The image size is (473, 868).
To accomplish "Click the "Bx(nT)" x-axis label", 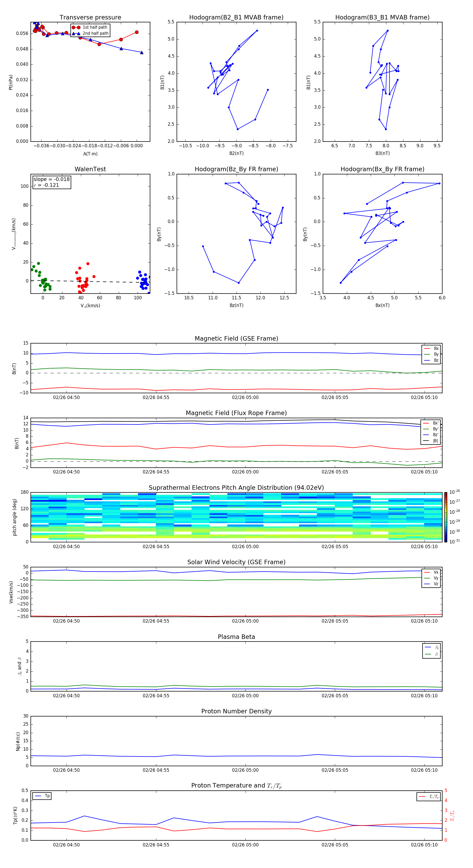I will pyautogui.click(x=382, y=305).
